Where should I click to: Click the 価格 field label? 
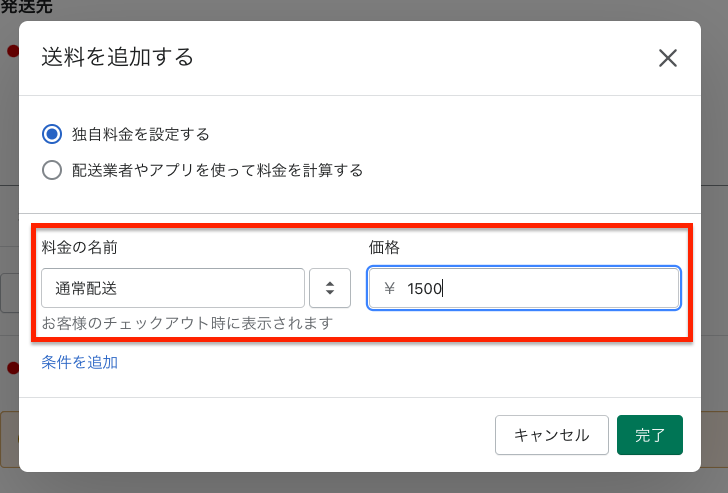(384, 247)
